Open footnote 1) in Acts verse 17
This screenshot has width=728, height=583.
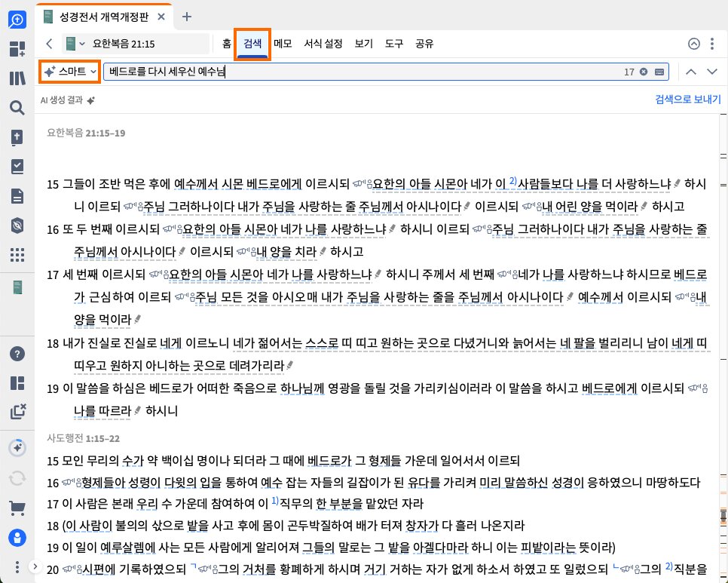[x=275, y=500]
